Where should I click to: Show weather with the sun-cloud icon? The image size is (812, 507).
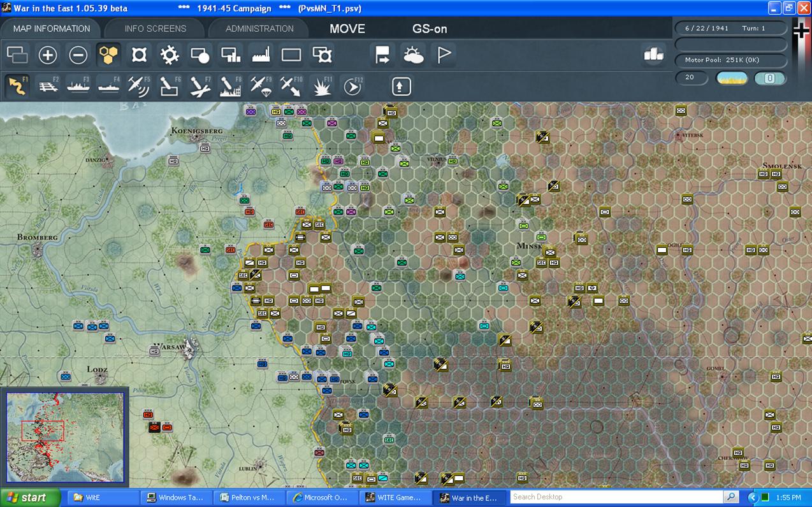click(414, 55)
